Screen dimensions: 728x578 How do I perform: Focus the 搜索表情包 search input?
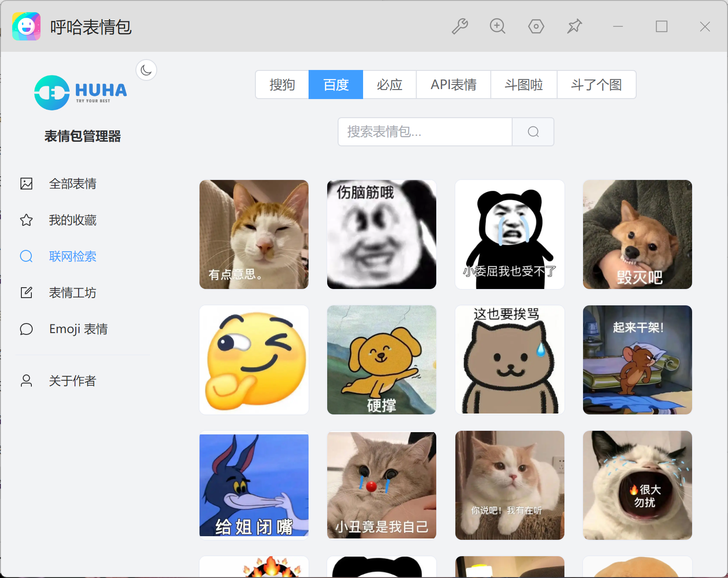tap(425, 132)
